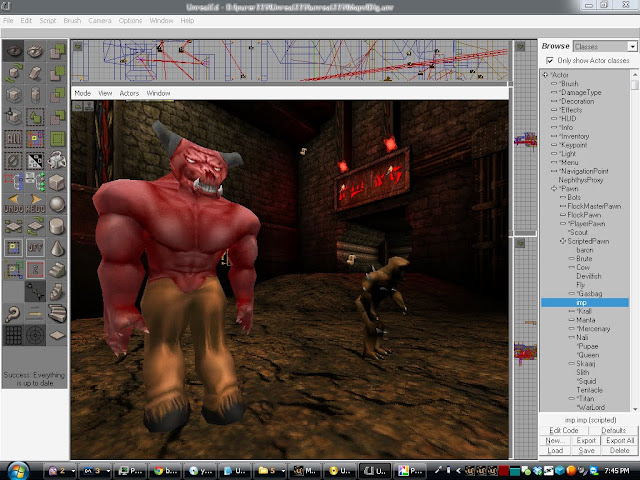Click the brush rotate tool with green arrows
640x480 pixels.
13,73
